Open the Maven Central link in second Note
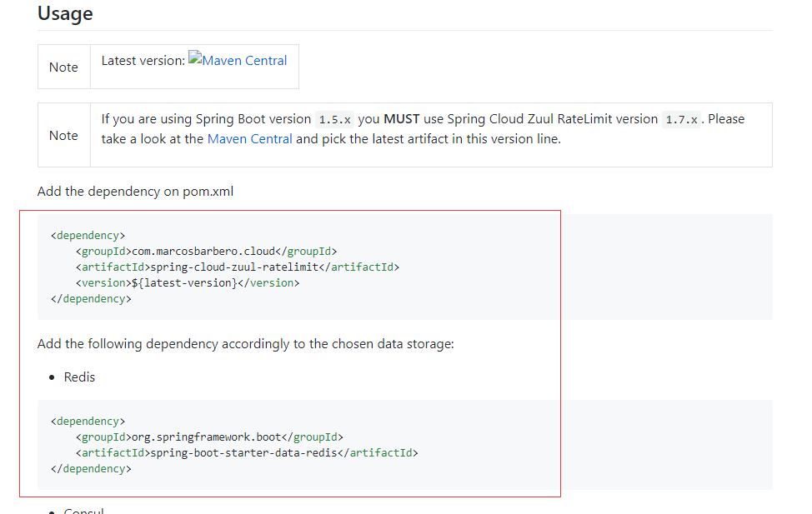The height and width of the screenshot is (514, 812). click(249, 138)
